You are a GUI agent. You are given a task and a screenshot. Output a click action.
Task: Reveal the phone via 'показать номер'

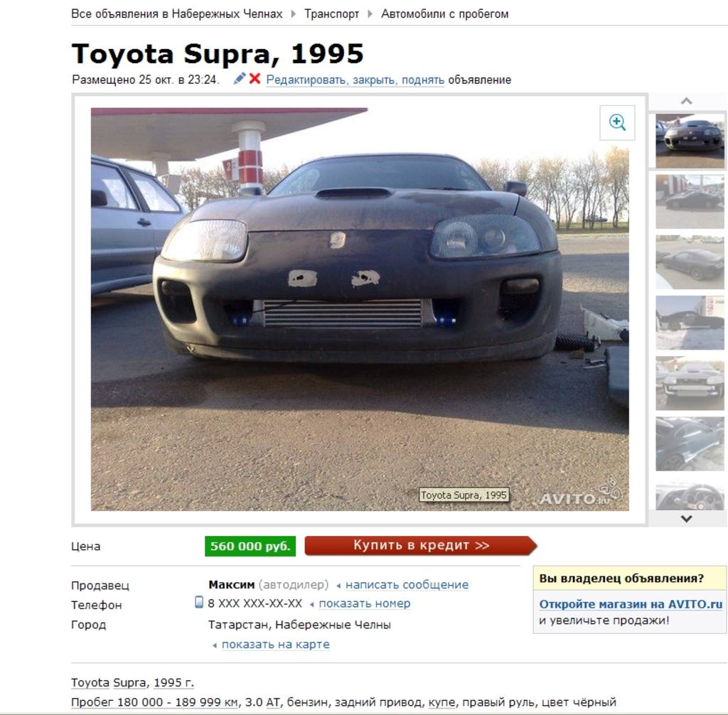[x=365, y=603]
